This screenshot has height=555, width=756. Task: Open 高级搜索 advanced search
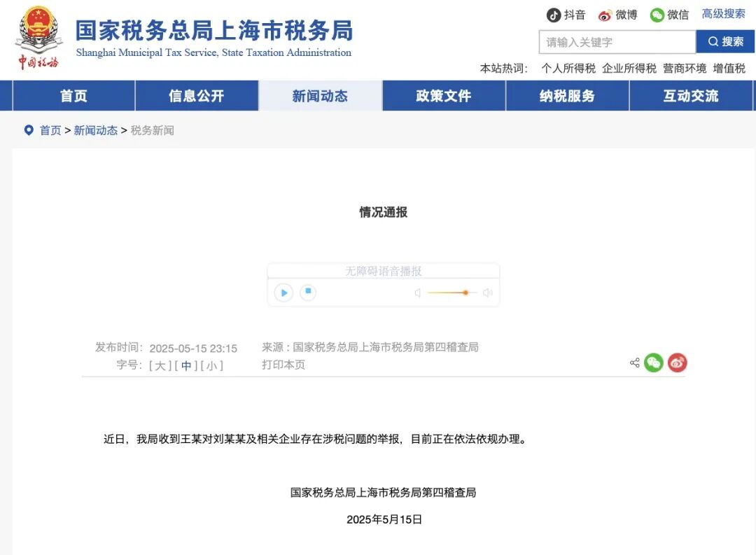click(x=724, y=15)
